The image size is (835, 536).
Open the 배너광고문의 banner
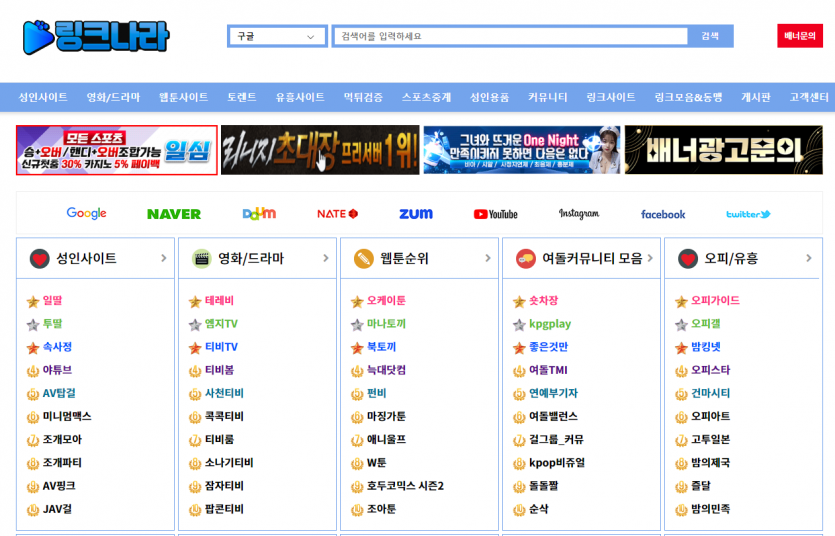coord(724,150)
